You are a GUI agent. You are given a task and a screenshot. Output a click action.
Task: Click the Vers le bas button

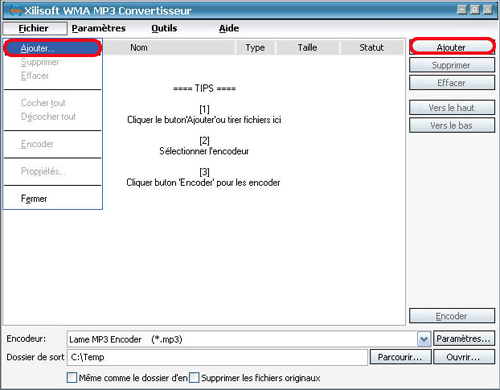[x=452, y=125]
